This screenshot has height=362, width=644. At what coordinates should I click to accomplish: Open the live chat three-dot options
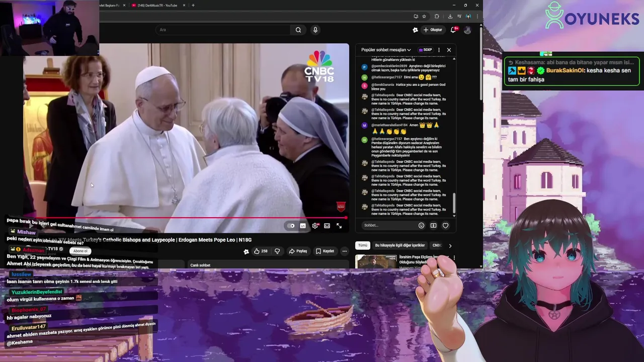click(439, 50)
